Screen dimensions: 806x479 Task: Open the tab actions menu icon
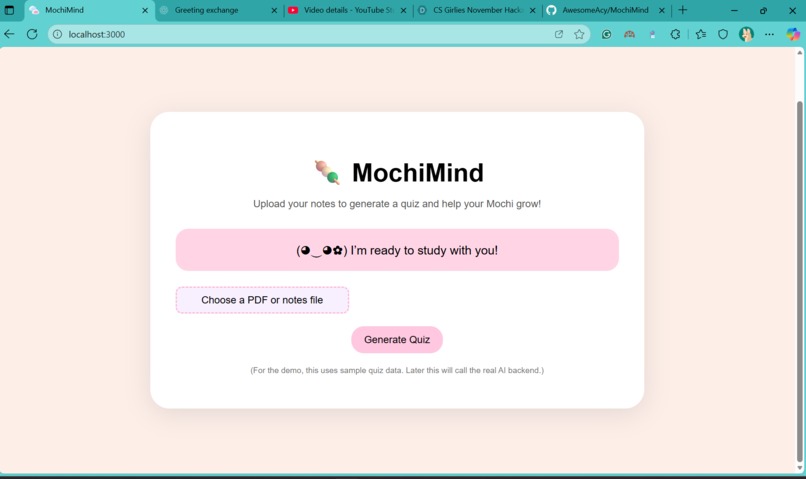(x=9, y=10)
